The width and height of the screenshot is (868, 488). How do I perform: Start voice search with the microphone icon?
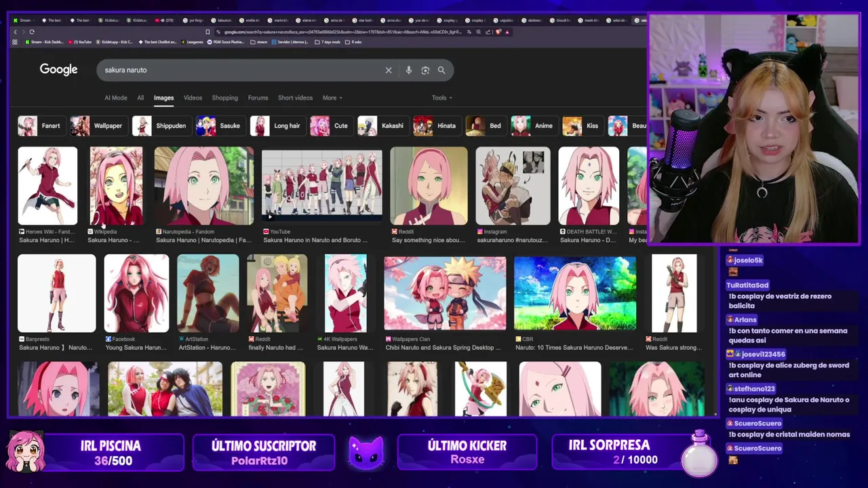tap(408, 70)
